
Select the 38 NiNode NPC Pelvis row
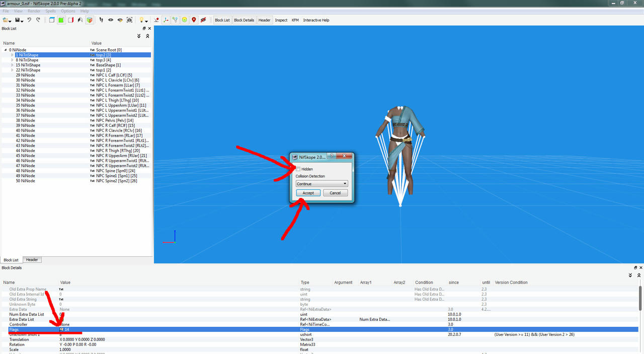pos(76,120)
